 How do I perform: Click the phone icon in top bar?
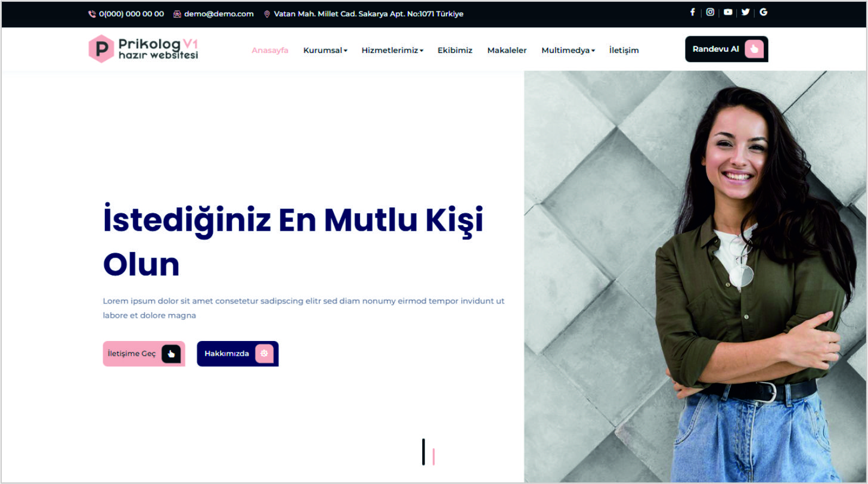(x=92, y=14)
